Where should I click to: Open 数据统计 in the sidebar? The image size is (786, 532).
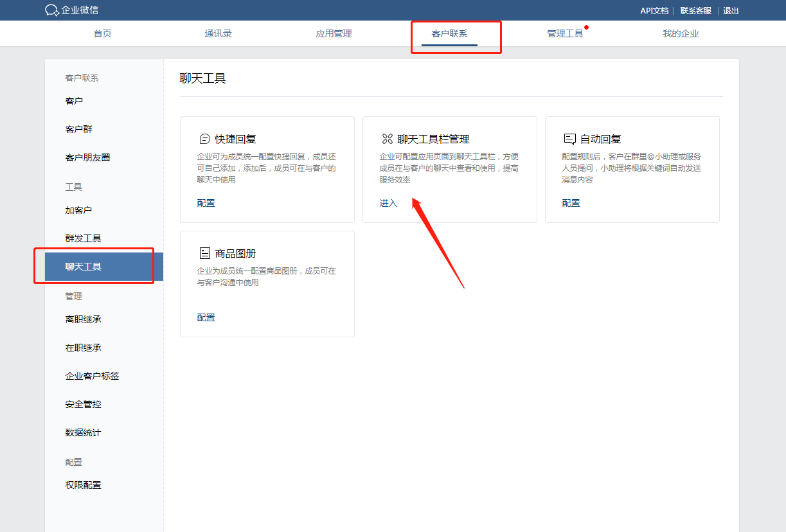83,432
